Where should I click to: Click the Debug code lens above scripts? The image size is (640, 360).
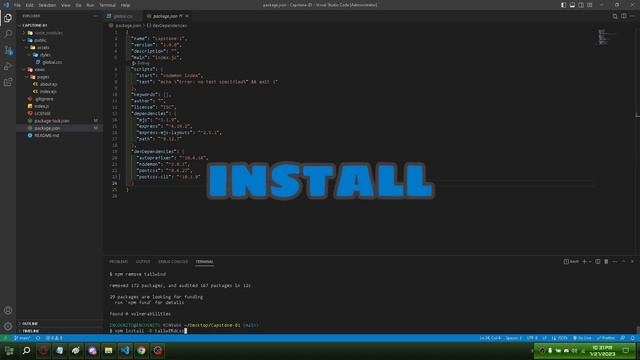(141, 63)
